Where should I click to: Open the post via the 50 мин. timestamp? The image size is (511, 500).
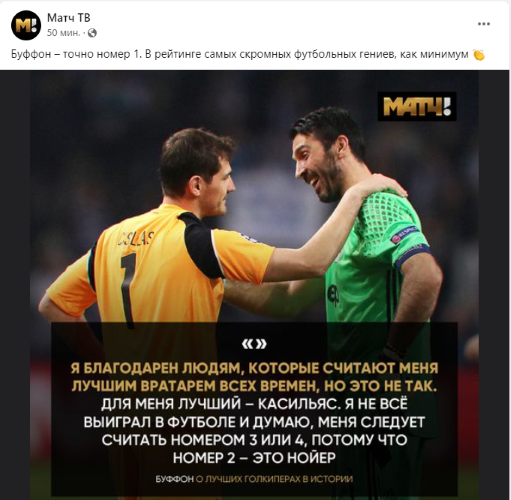(63, 33)
